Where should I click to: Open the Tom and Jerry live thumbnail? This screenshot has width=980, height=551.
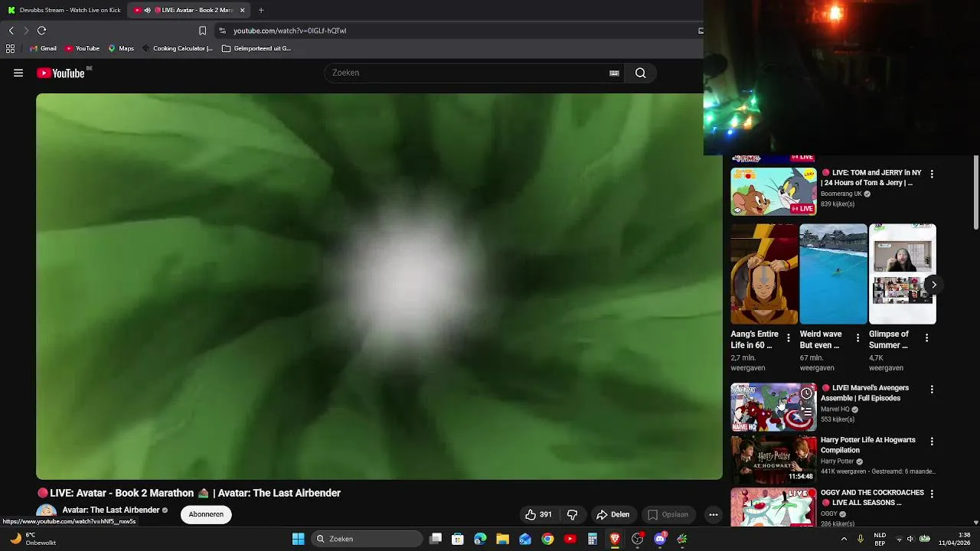pos(773,191)
